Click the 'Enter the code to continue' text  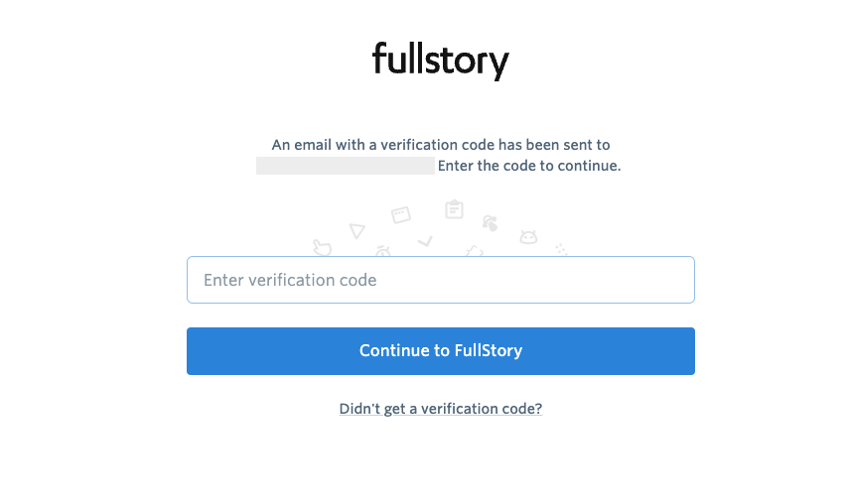click(529, 166)
